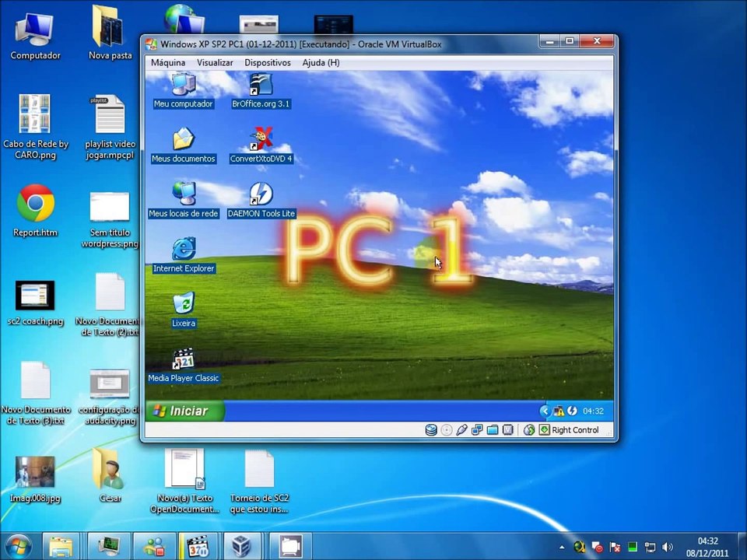
Task: Open the Máquina menu in VirtualBox
Action: [x=168, y=63]
